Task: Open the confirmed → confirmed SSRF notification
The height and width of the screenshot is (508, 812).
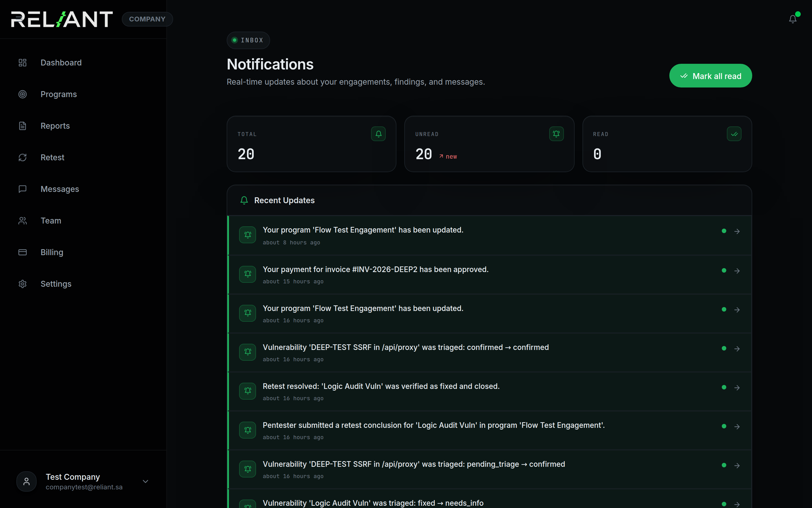Action: pyautogui.click(x=489, y=352)
